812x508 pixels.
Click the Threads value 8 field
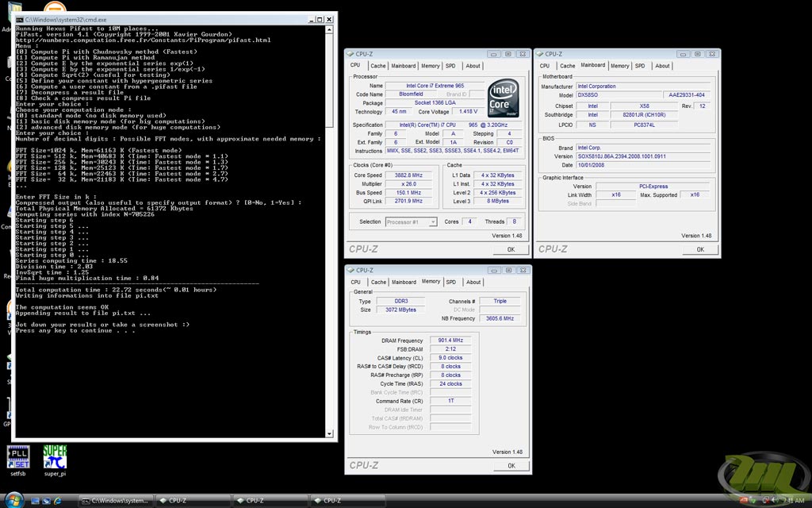pos(514,221)
